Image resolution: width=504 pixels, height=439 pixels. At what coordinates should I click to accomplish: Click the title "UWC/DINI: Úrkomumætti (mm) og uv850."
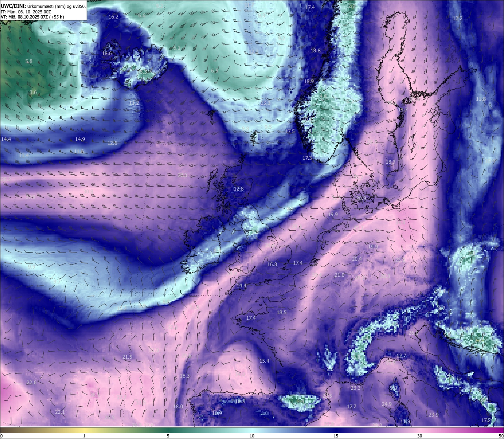pyautogui.click(x=43, y=6)
